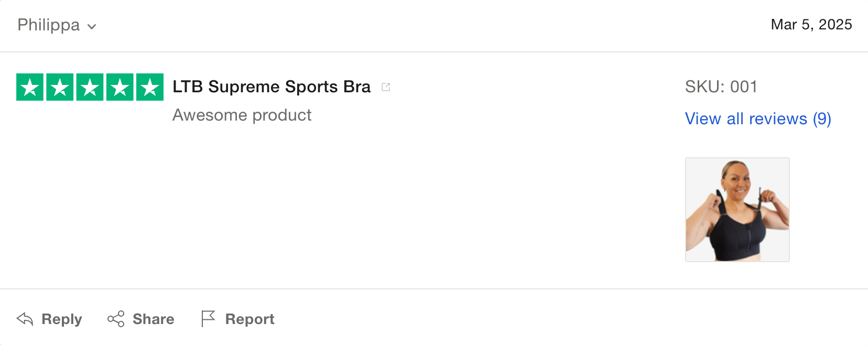Screen dimensions: 868x345
Task: Click the Report button label
Action: [x=250, y=319]
